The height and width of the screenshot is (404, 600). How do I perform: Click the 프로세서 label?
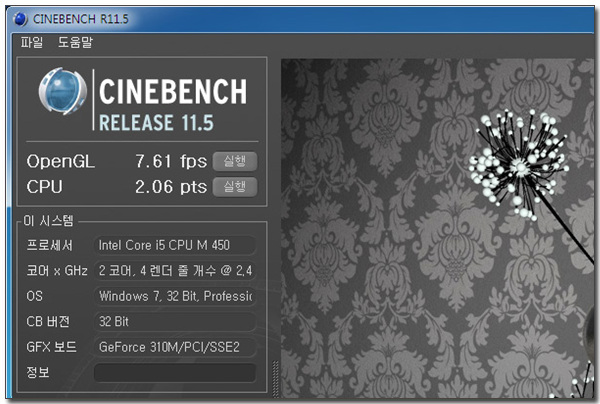(x=50, y=245)
